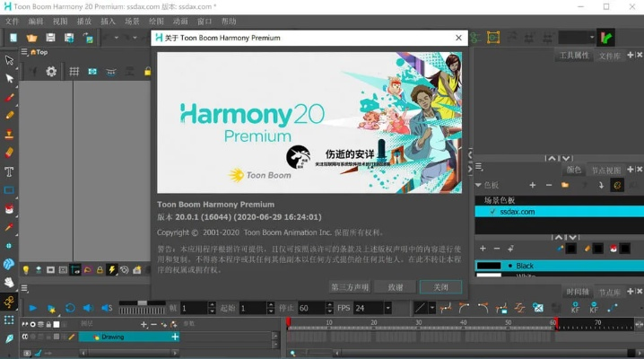Select the Text tool
Screen dimensions: 644x359
(x=9, y=171)
